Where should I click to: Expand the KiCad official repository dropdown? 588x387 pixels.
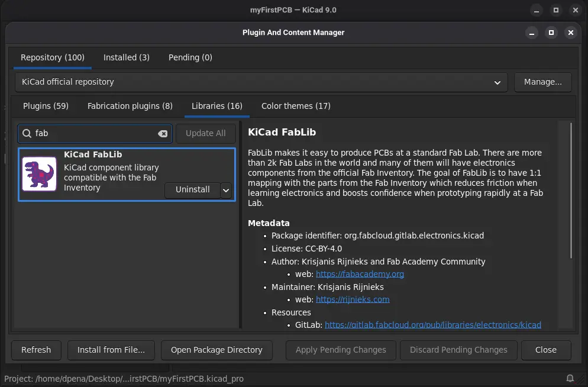coord(497,82)
